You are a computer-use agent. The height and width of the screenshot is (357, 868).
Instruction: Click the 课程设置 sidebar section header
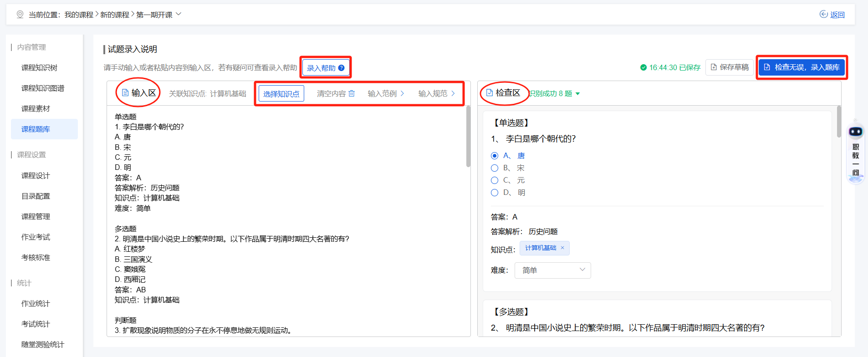pyautogui.click(x=31, y=154)
